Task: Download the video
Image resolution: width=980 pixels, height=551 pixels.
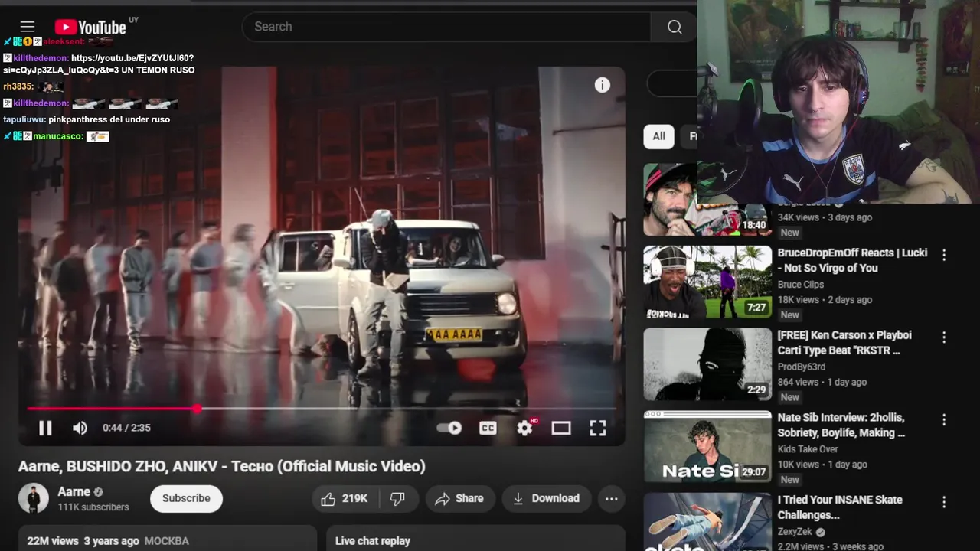Action: [x=547, y=498]
